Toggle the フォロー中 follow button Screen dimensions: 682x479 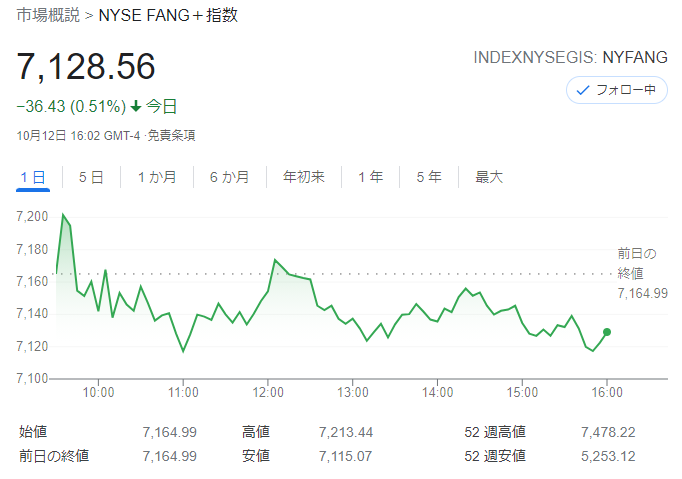click(x=616, y=90)
